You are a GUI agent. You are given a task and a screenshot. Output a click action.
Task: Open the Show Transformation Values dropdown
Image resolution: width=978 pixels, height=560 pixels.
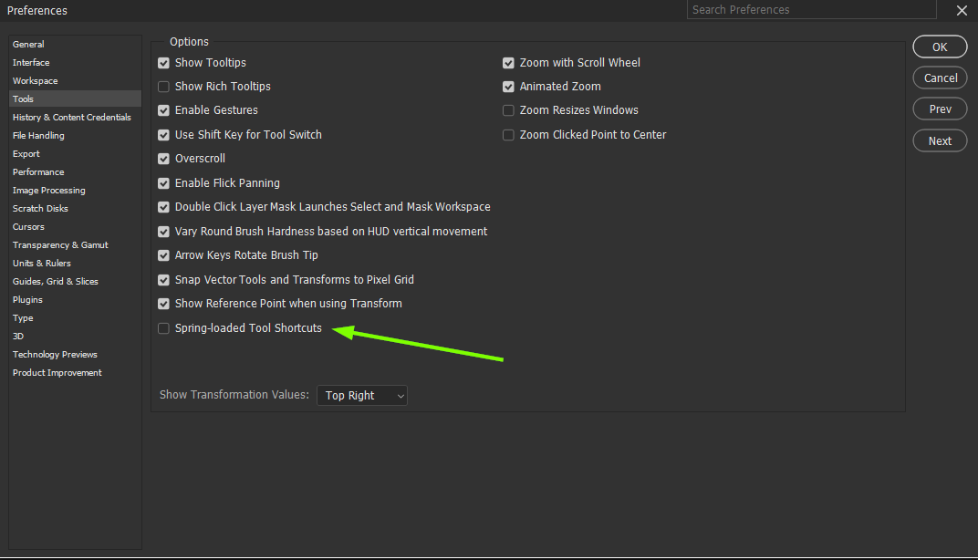coord(361,395)
